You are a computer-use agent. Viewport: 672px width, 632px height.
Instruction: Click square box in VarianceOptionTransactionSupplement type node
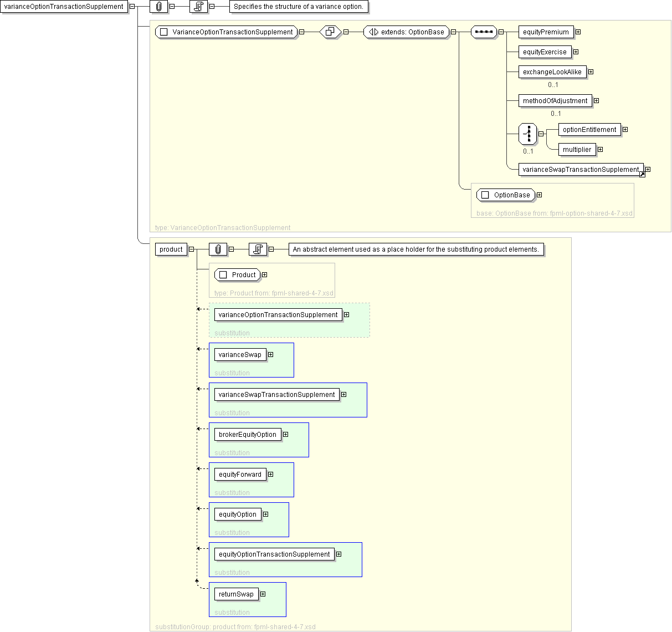click(163, 32)
